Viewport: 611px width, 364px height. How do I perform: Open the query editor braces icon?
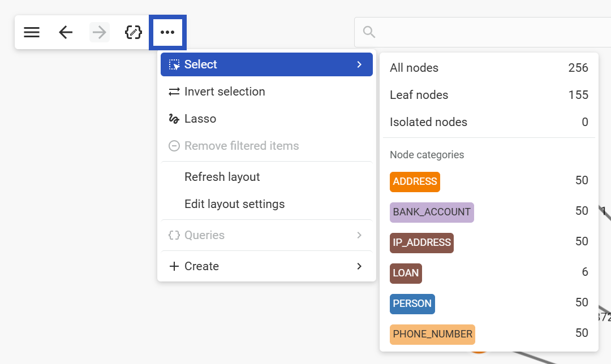point(133,32)
